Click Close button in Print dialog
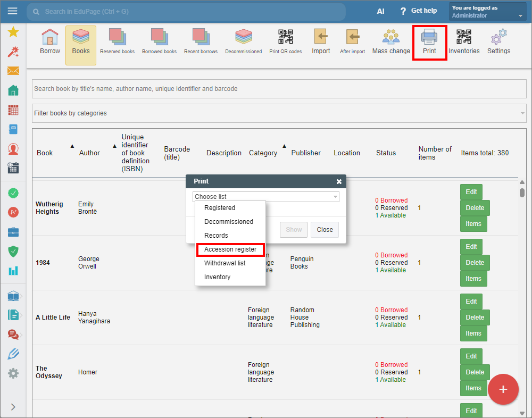The width and height of the screenshot is (532, 418). (325, 230)
